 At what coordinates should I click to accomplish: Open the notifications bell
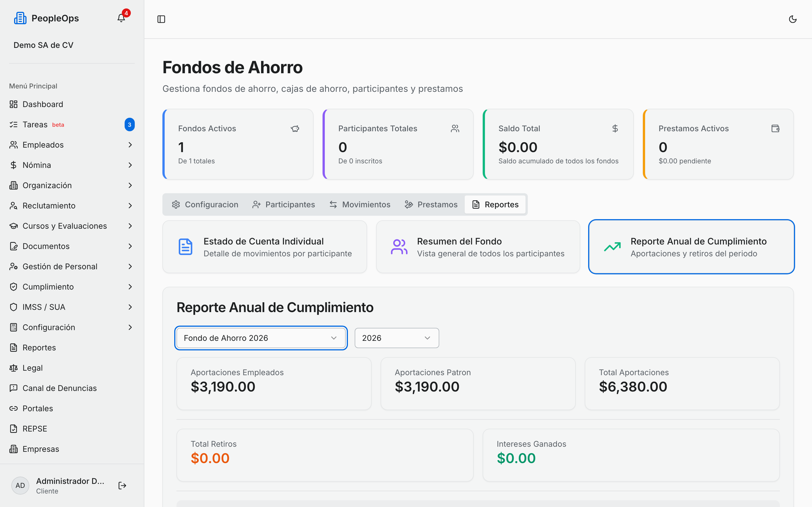(121, 18)
